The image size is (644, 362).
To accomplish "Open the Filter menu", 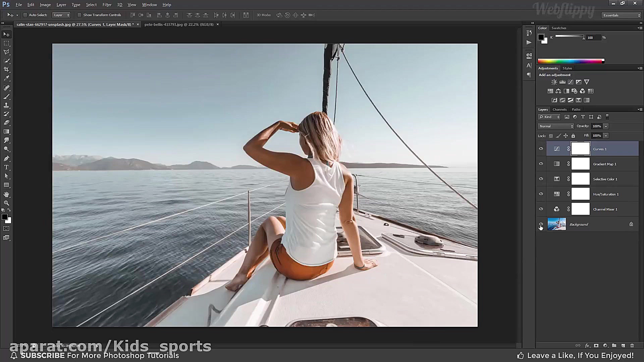I will (107, 5).
